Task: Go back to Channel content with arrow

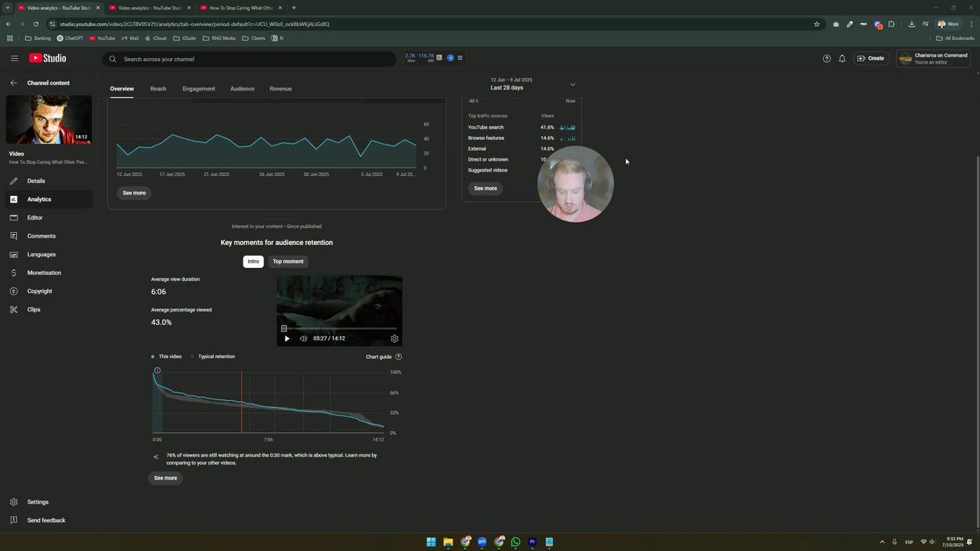Action: (x=13, y=83)
